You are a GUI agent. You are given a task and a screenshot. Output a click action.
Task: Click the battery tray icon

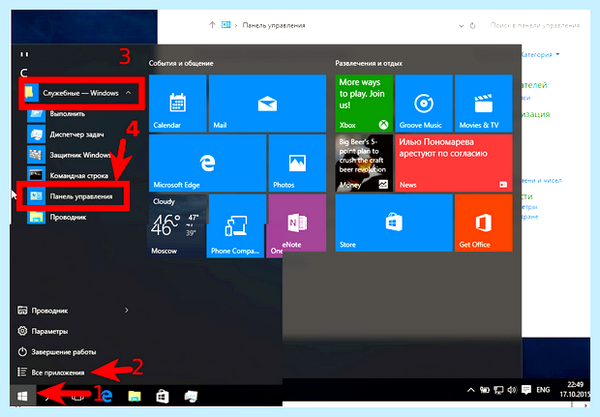[x=485, y=390]
